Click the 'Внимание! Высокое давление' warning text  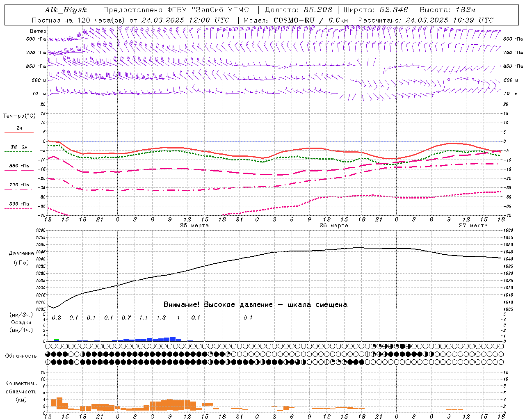(x=218, y=305)
